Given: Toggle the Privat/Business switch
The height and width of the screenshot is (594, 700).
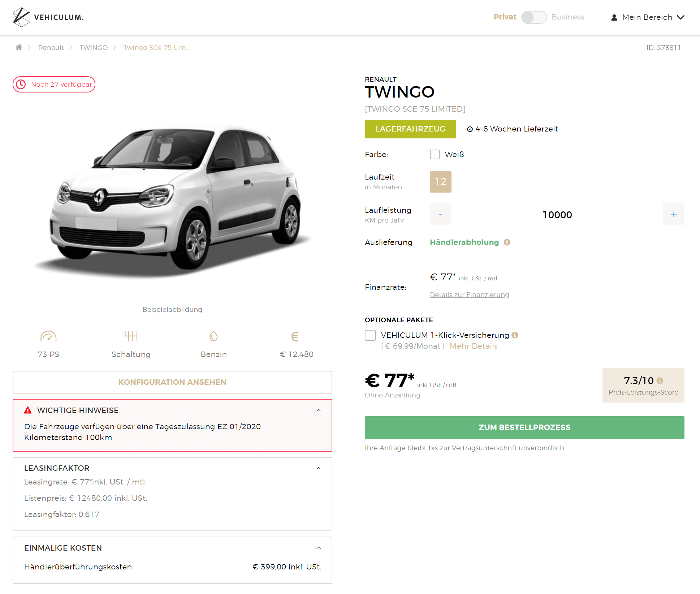Looking at the screenshot, I should [534, 17].
